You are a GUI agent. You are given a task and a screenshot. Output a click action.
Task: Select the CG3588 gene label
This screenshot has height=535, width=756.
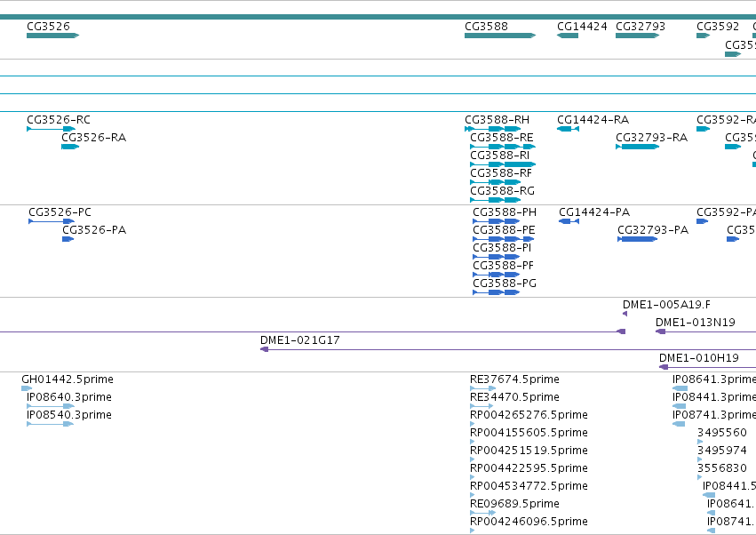click(486, 26)
